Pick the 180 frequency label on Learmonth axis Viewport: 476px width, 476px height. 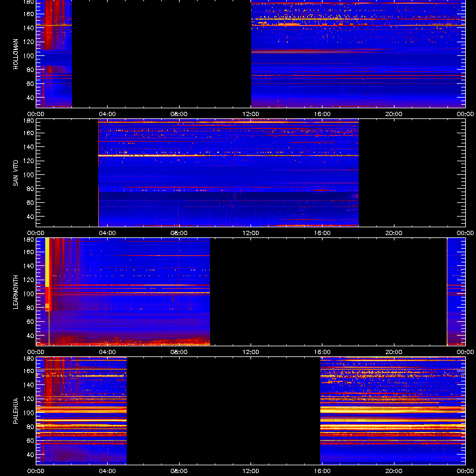pos(29,240)
